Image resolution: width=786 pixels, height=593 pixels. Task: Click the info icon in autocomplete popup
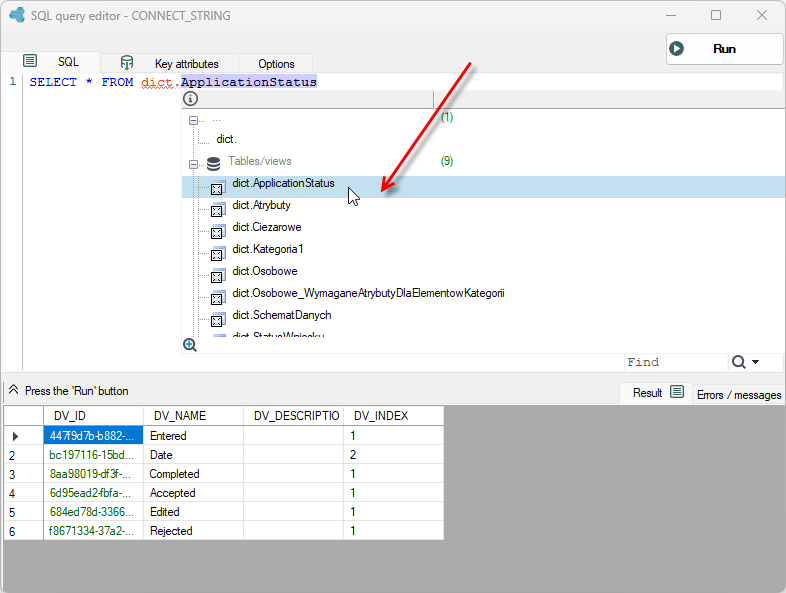[190, 99]
